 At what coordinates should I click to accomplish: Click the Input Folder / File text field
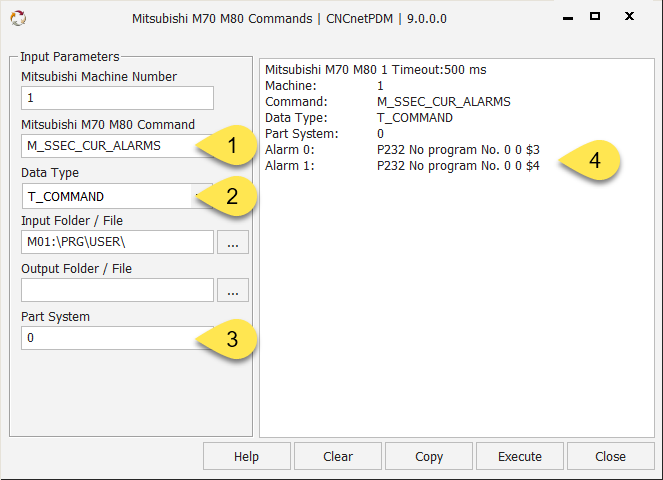pyautogui.click(x=117, y=242)
